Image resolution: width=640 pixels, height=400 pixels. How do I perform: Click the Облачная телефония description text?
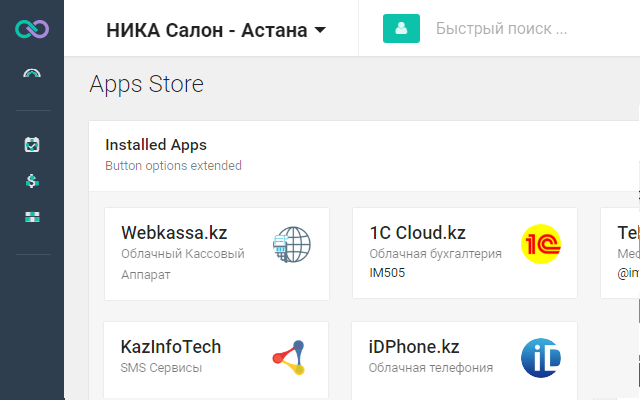tap(430, 368)
